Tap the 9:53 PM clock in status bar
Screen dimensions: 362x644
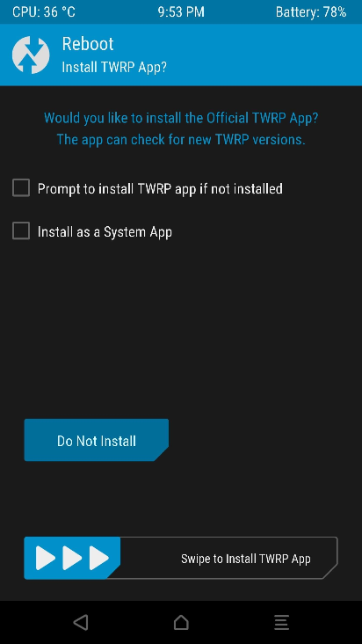(x=181, y=12)
